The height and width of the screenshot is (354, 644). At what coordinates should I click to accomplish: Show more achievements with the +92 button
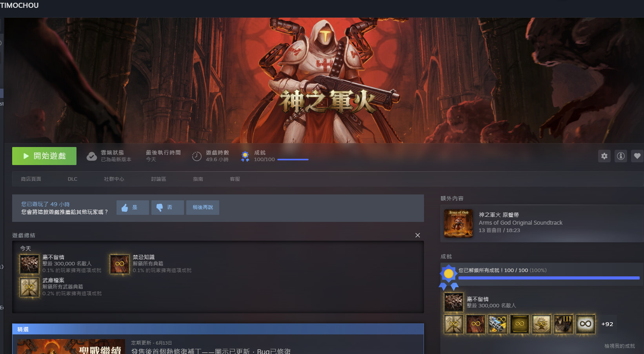(607, 324)
